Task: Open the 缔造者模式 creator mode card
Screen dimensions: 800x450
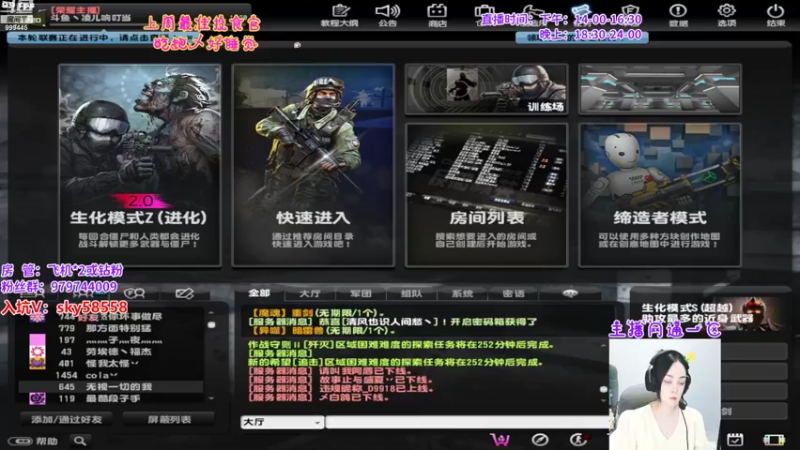Action: [x=660, y=194]
